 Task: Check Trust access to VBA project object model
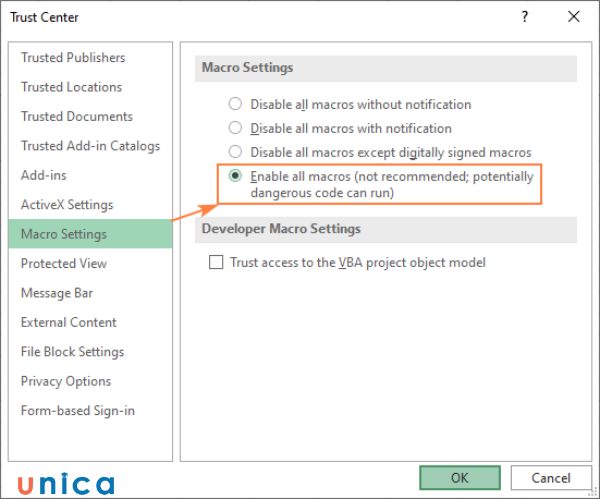tap(216, 263)
